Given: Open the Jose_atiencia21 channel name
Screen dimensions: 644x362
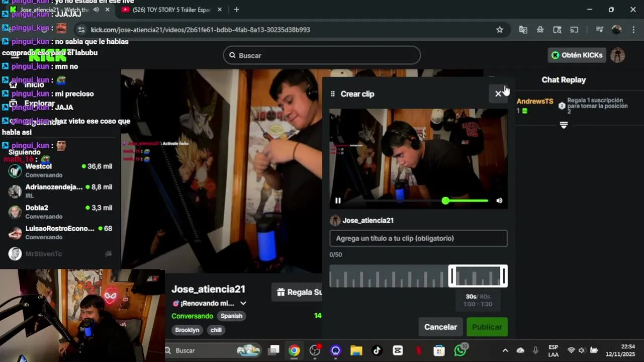Looking at the screenshot, I should [x=208, y=289].
